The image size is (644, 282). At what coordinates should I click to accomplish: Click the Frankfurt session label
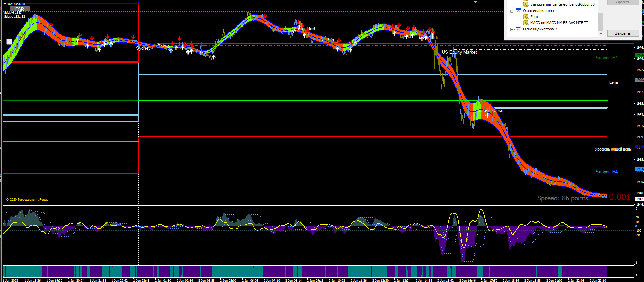(306, 29)
